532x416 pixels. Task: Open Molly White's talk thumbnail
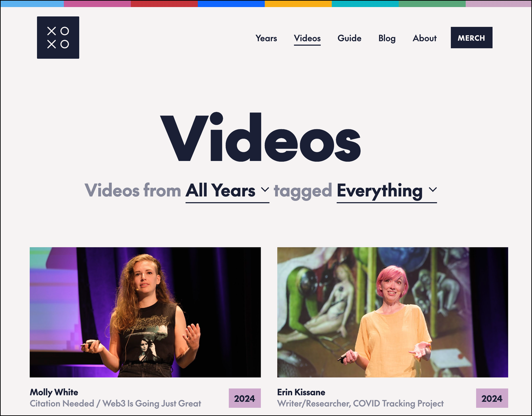point(144,314)
